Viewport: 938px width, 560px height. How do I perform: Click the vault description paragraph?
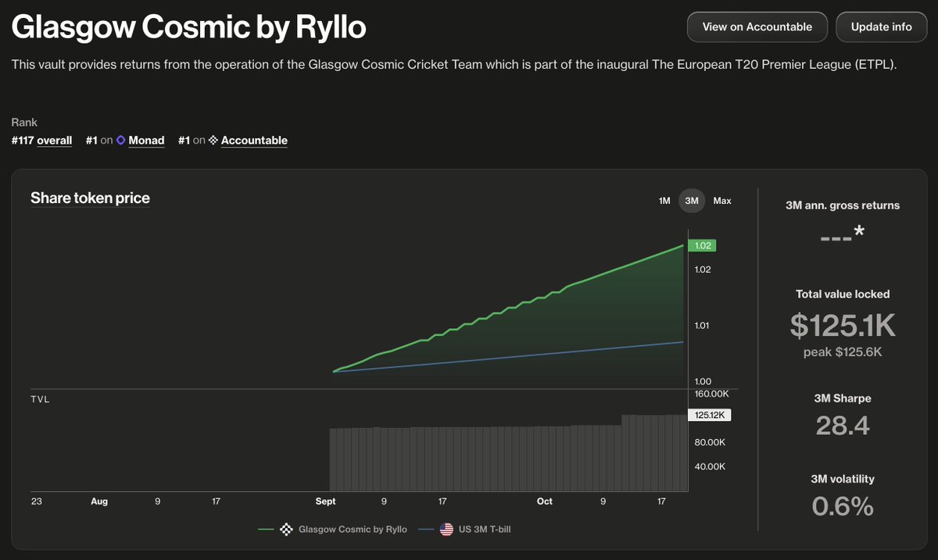(x=453, y=65)
